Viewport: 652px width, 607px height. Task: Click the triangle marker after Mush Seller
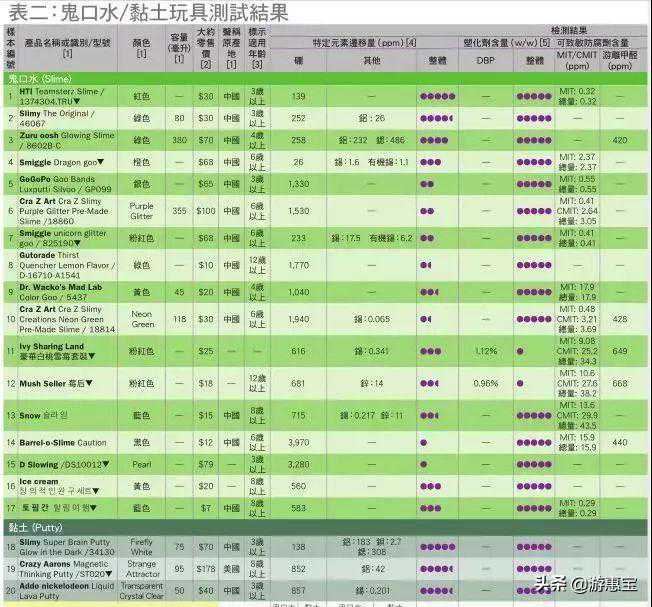tap(88, 383)
